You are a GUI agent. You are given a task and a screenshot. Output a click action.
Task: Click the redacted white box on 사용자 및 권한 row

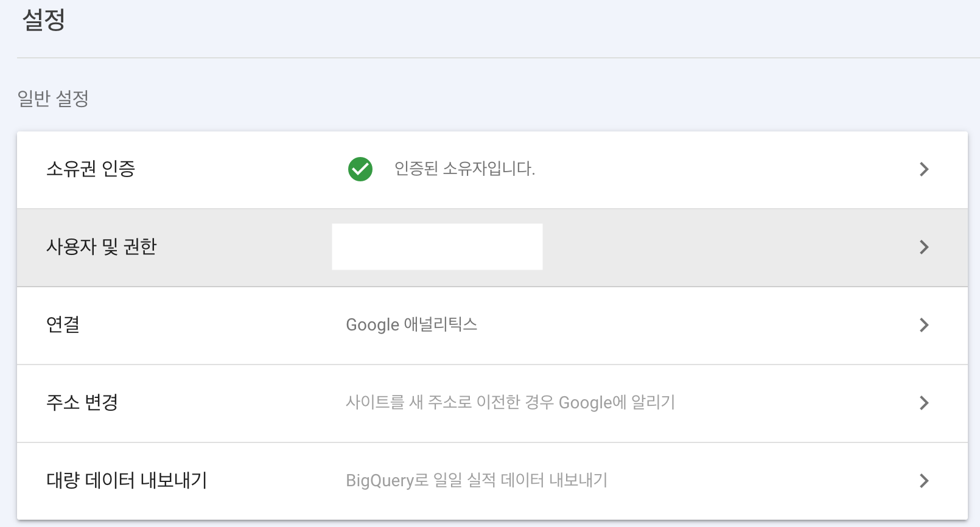click(436, 246)
